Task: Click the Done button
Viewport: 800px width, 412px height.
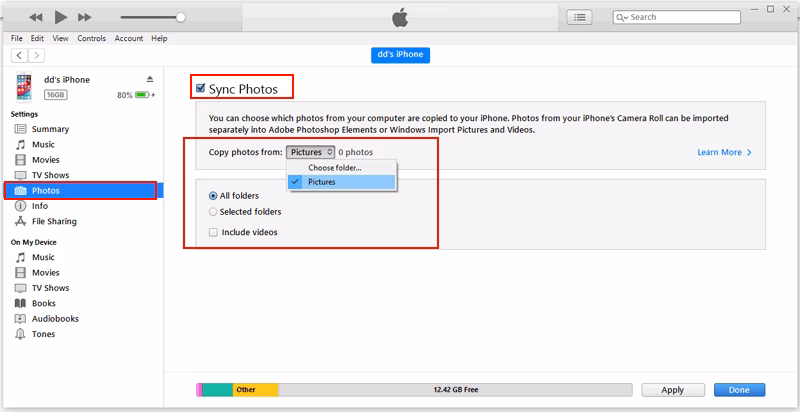Action: click(739, 390)
